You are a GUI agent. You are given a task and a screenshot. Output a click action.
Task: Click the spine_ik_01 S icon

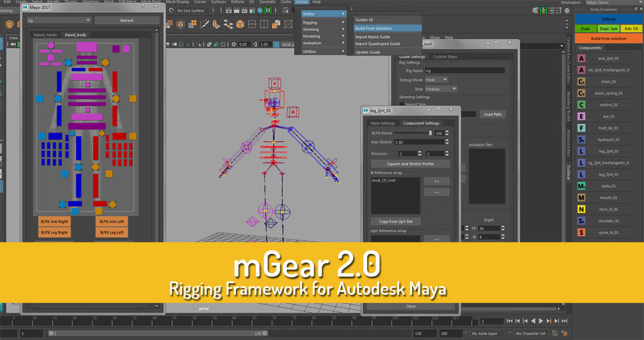click(581, 232)
